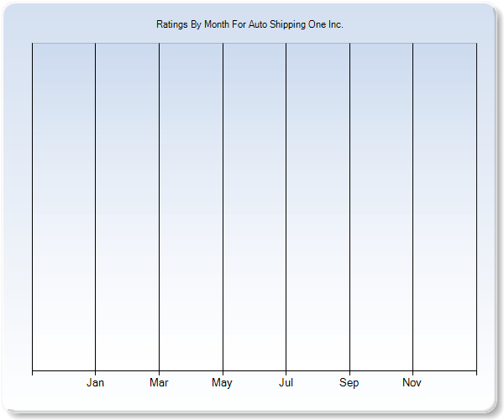Click the May label on the x-axis
Screen dimensions: 504x420
223,383
